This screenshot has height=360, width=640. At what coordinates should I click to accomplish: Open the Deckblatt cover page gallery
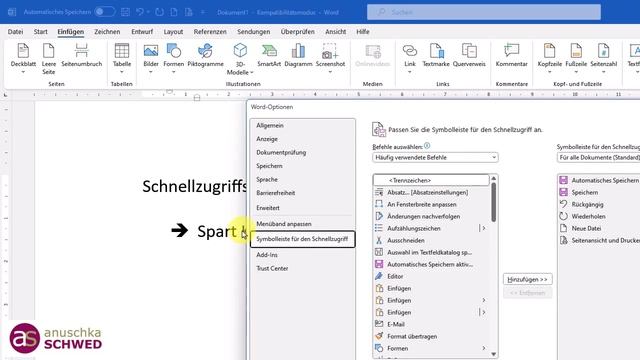(x=23, y=59)
